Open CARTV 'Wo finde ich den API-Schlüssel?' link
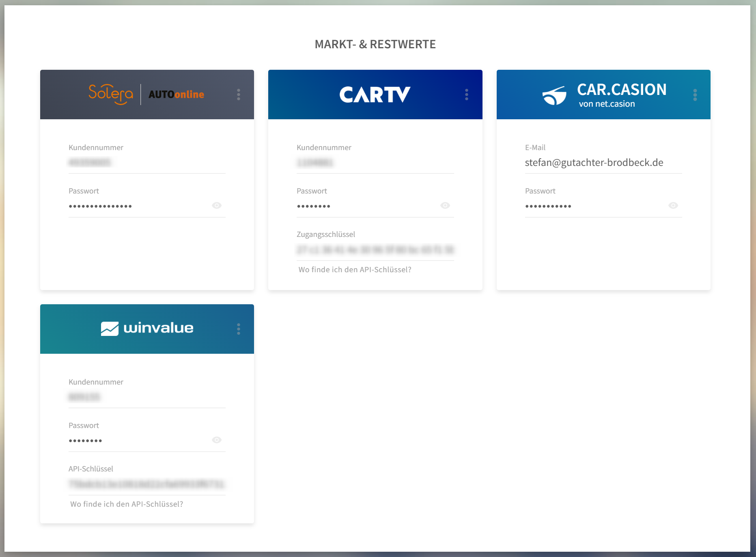Viewport: 756px width, 557px height. [x=355, y=270]
